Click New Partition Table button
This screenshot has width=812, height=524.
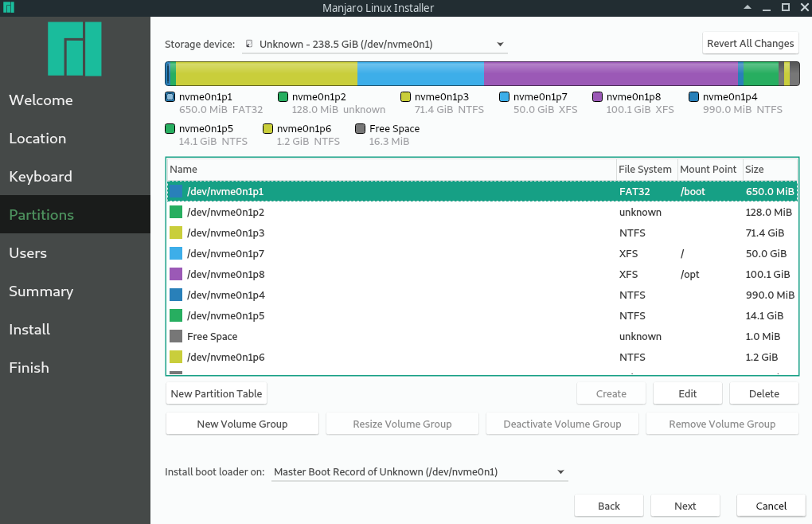point(217,393)
